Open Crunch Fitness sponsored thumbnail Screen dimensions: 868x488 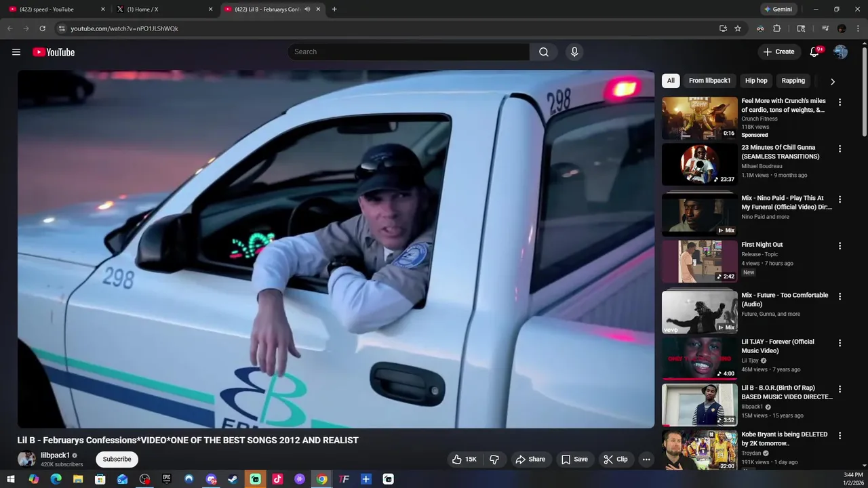click(x=700, y=118)
